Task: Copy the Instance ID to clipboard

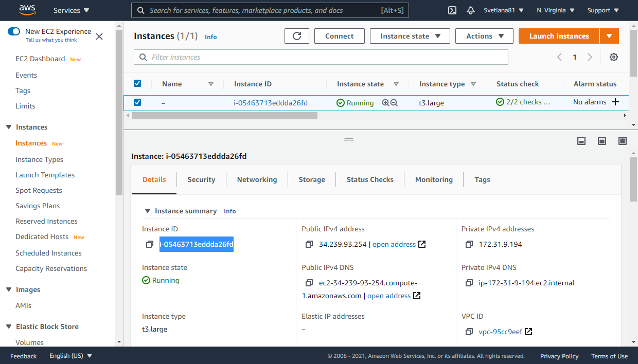Action: [149, 244]
